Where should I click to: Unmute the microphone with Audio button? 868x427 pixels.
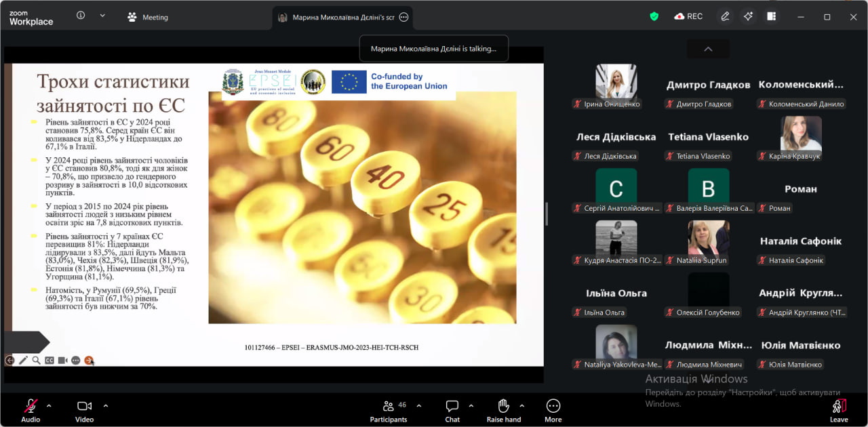click(31, 410)
